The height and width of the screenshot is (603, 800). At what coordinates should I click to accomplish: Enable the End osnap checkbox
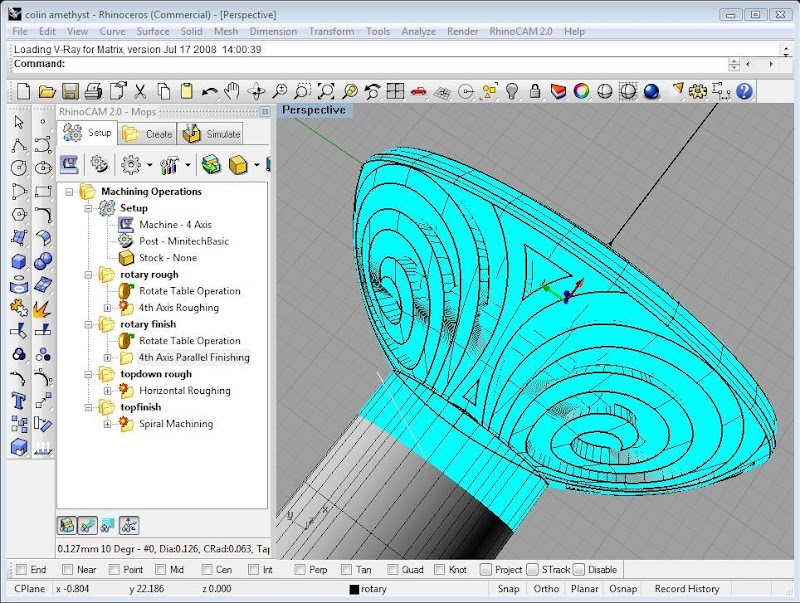coord(20,570)
